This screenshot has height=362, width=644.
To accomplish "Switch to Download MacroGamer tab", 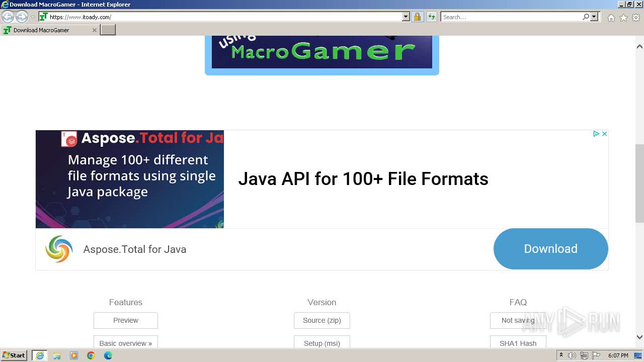I will coord(49,30).
